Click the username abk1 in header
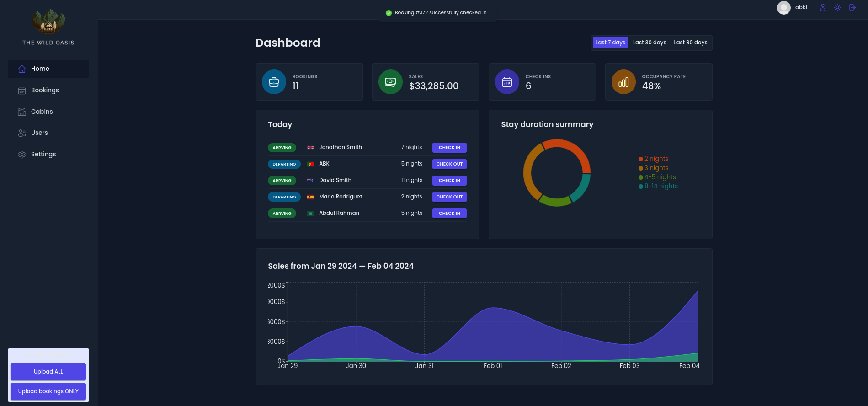 coord(801,7)
